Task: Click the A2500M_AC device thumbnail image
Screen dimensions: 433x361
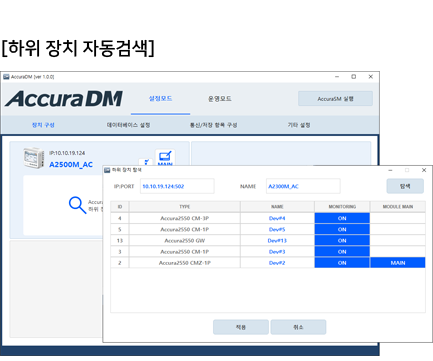Action: point(34,158)
